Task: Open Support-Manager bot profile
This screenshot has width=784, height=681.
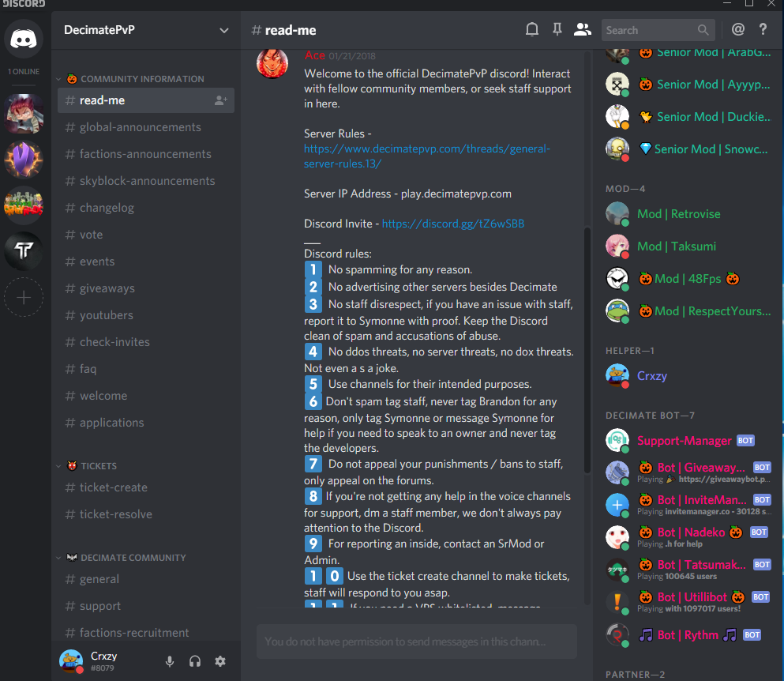Action: (x=688, y=441)
